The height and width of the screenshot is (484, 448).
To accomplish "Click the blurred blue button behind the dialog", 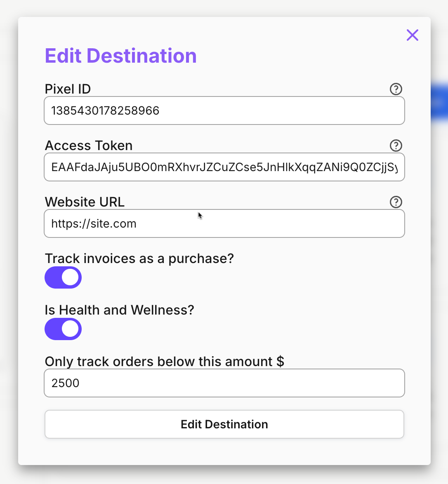I will tap(439, 103).
